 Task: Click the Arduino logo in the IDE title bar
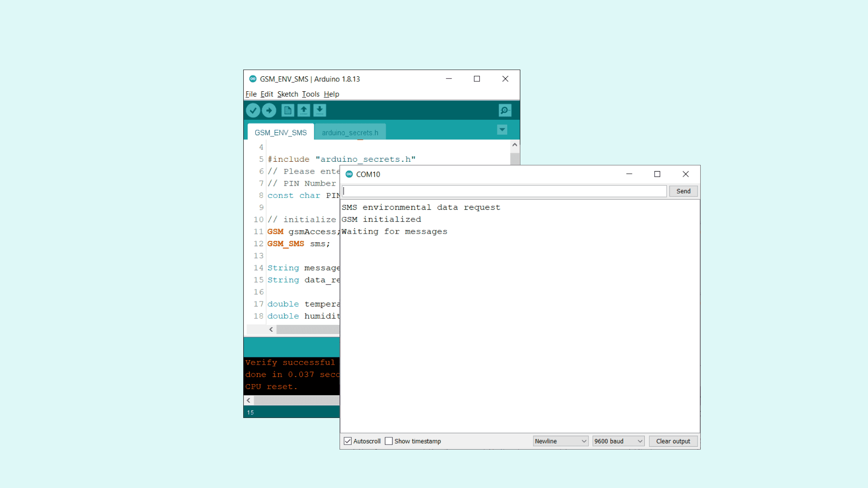tap(253, 79)
